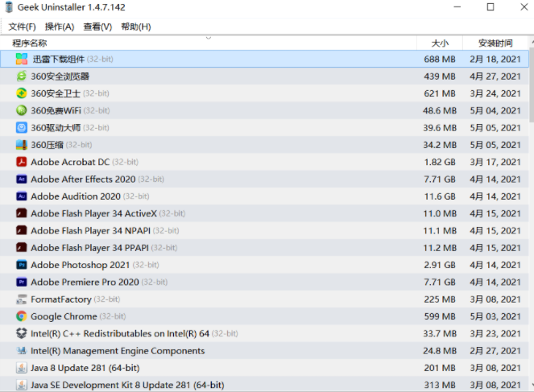This screenshot has width=534, height=392.
Task: Click the 3月 24, 2021 date cell
Action: pos(495,93)
